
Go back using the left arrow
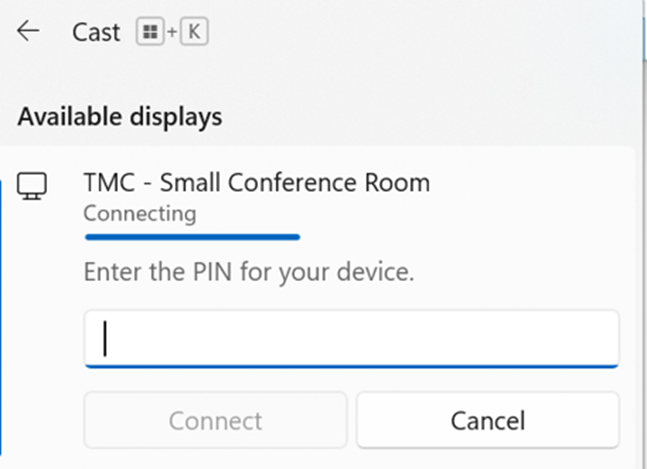coord(28,31)
